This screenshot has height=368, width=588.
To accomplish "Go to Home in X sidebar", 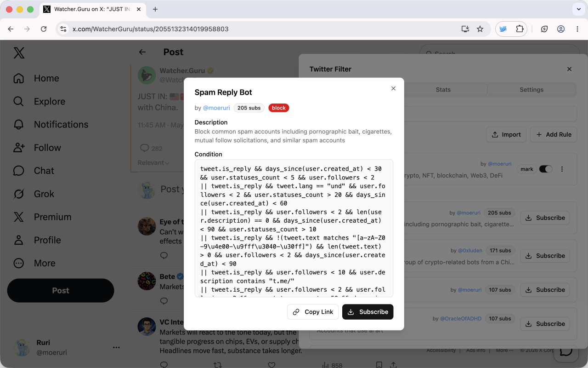I will coord(36,78).
